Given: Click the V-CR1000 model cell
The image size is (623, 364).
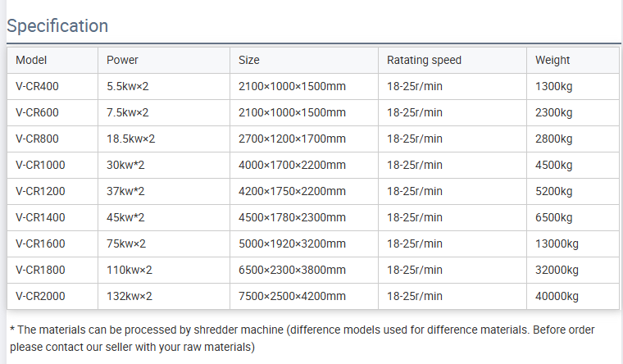Looking at the screenshot, I should pos(40,165).
